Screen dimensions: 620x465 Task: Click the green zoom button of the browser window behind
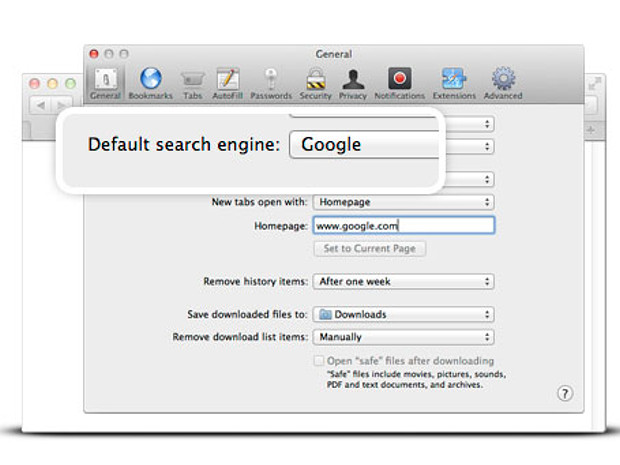(x=70, y=83)
